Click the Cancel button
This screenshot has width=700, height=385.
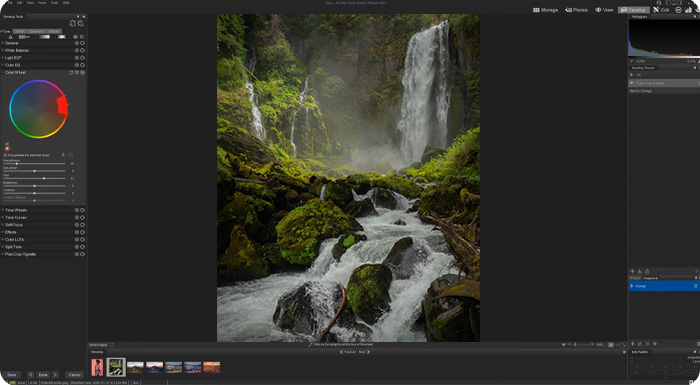75,375
